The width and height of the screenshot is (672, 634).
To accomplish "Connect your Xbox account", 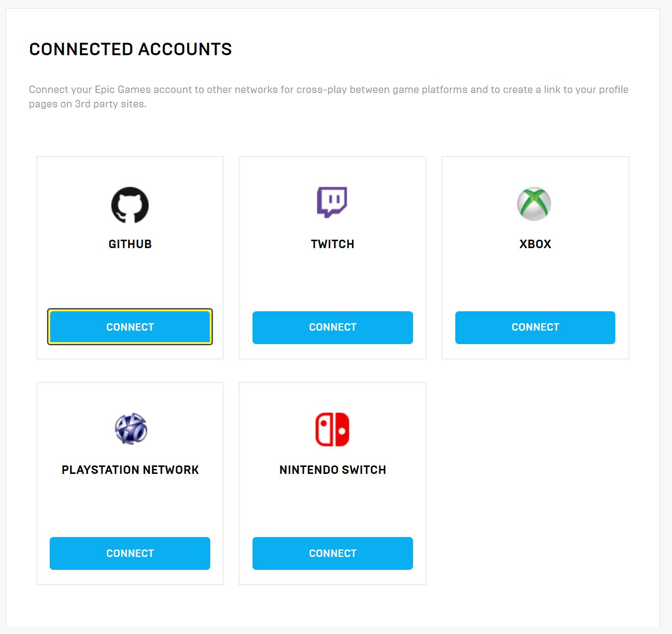I will [535, 327].
